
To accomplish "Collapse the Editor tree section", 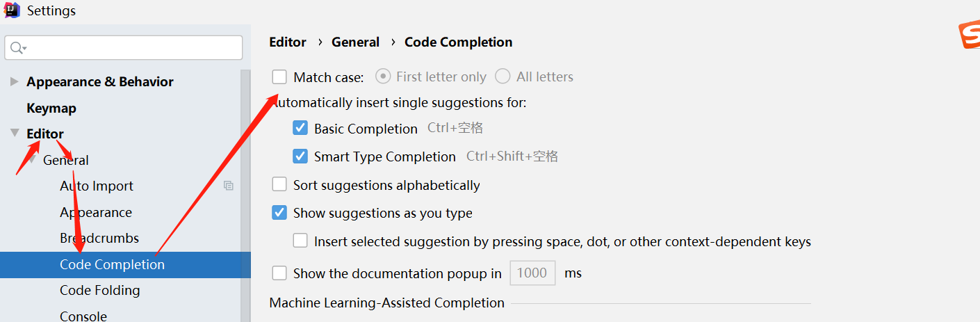I will coord(14,134).
